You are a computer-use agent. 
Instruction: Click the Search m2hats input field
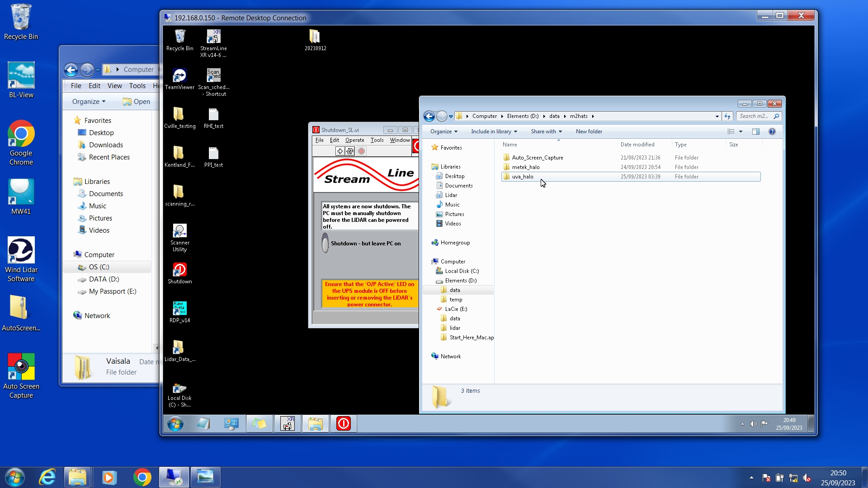pos(755,116)
